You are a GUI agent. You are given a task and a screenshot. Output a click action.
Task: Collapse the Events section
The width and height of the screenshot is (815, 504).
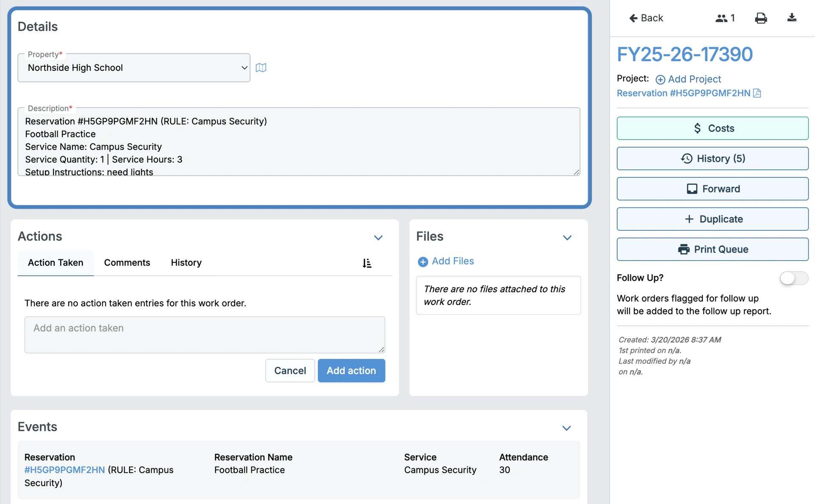(x=566, y=428)
